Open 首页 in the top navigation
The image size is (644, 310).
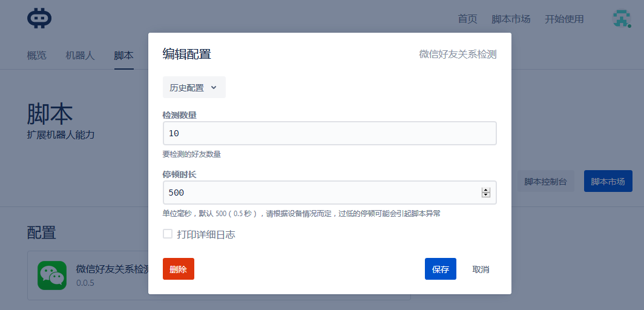[467, 19]
